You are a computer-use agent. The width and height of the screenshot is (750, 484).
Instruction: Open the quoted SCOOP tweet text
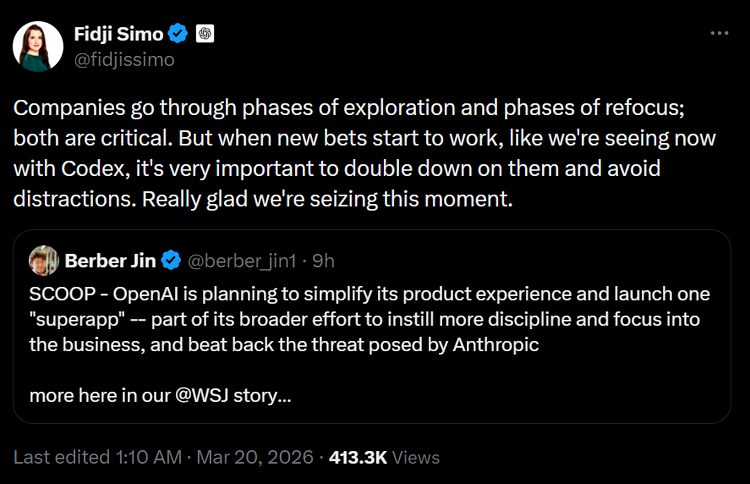click(370, 319)
